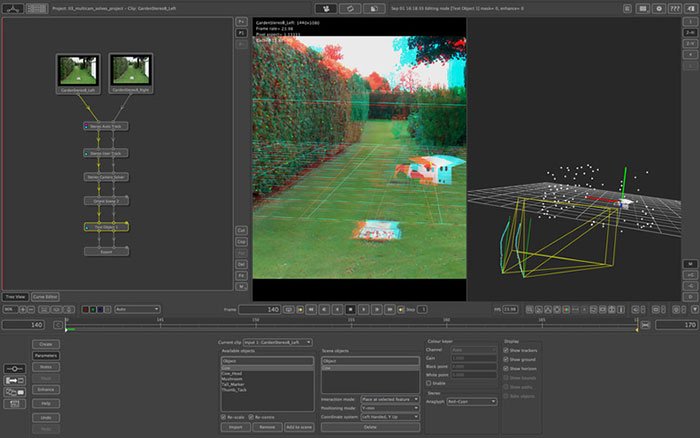Click the Remove button
The width and height of the screenshot is (700, 438).
(x=267, y=427)
